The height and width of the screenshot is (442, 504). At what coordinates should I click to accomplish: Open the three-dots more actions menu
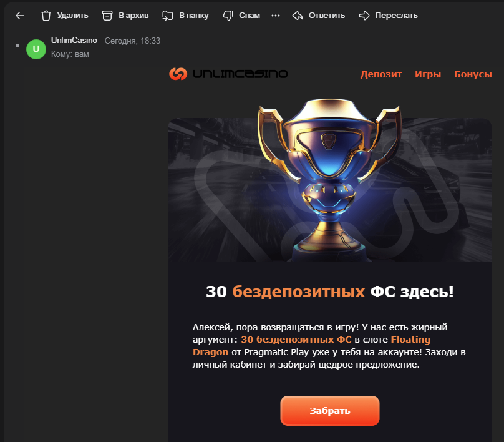click(x=276, y=16)
